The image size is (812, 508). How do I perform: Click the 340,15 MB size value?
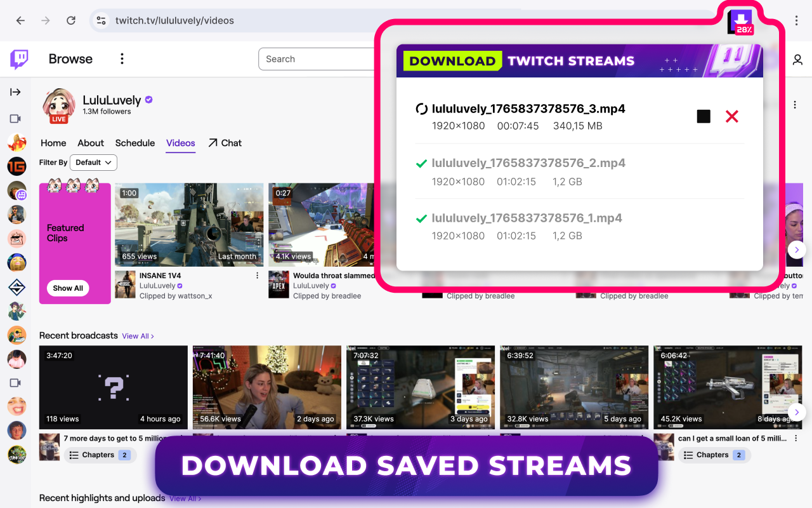578,126
